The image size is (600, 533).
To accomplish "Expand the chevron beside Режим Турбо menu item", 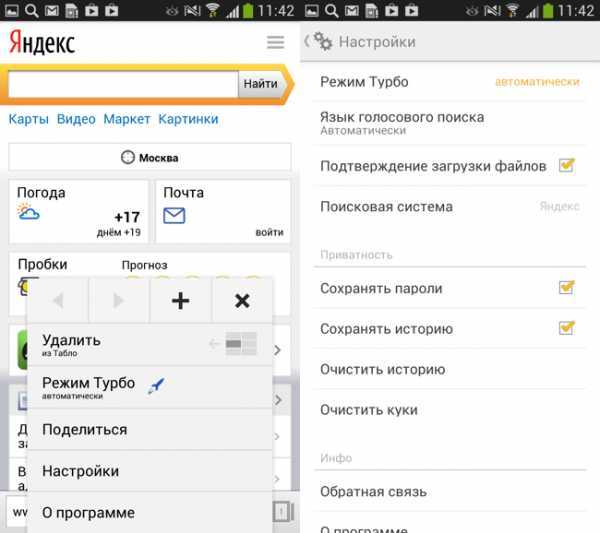I will pos(278,400).
